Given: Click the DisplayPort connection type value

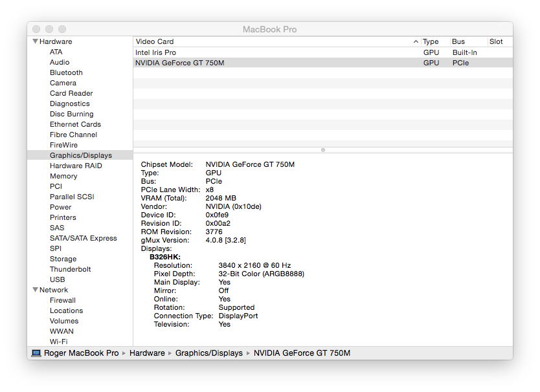Looking at the screenshot, I should point(238,316).
